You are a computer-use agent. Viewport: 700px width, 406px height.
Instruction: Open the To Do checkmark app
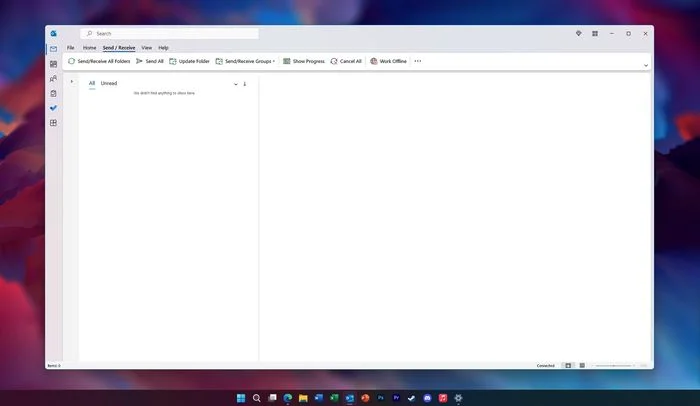coord(53,108)
